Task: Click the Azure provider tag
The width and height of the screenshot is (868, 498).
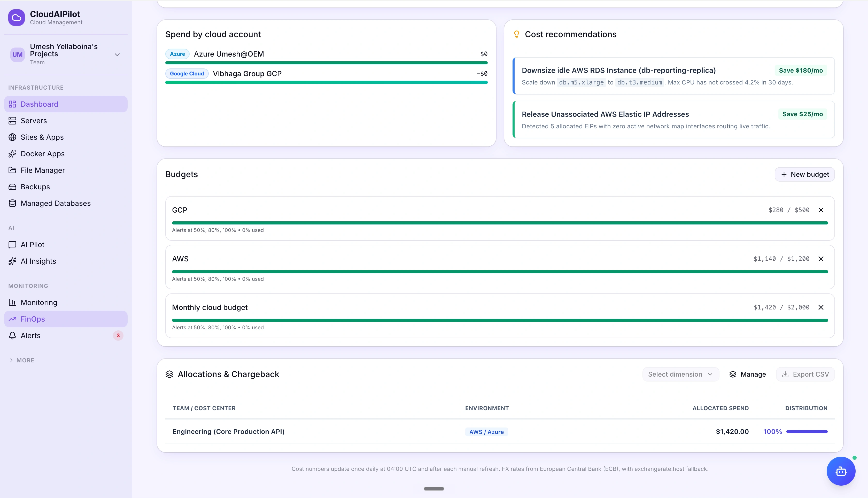Action: [177, 54]
